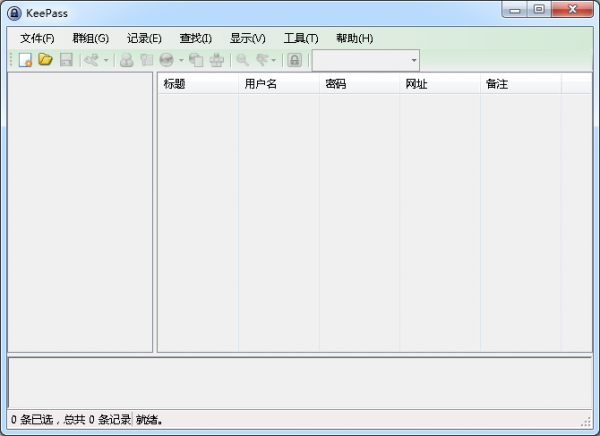The height and width of the screenshot is (436, 600).
Task: Click the Copy user name icon
Action: click(x=126, y=60)
